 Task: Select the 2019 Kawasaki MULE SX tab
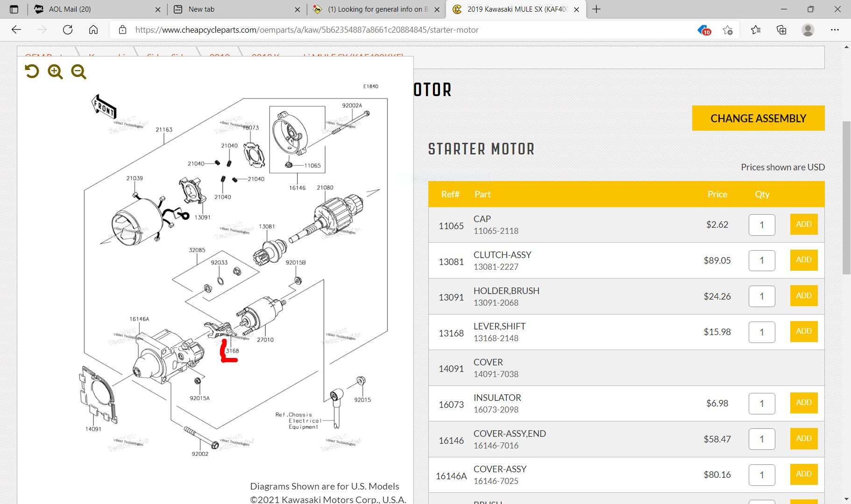tap(516, 9)
